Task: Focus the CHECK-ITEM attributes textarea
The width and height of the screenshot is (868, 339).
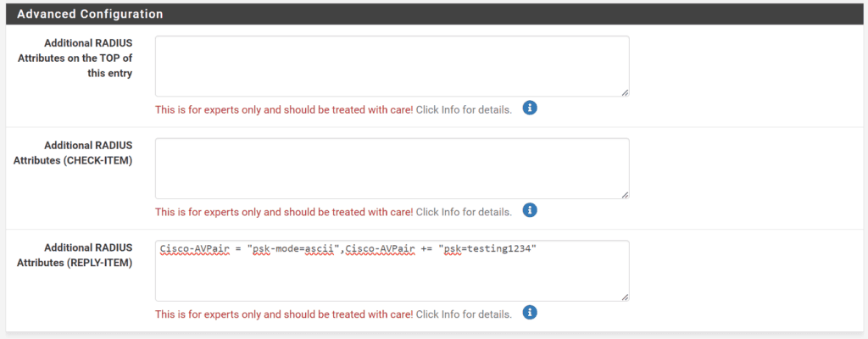Action: [x=392, y=169]
